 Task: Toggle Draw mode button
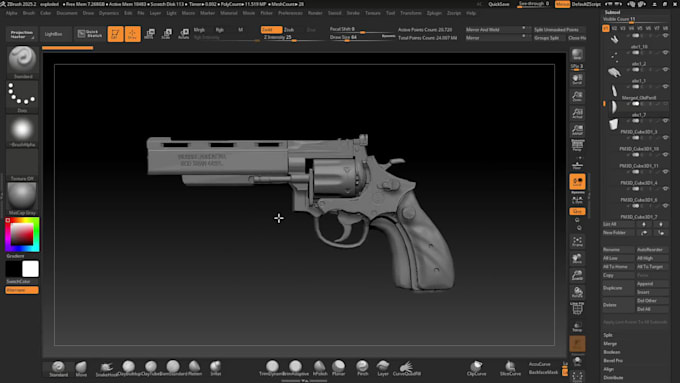[x=133, y=34]
